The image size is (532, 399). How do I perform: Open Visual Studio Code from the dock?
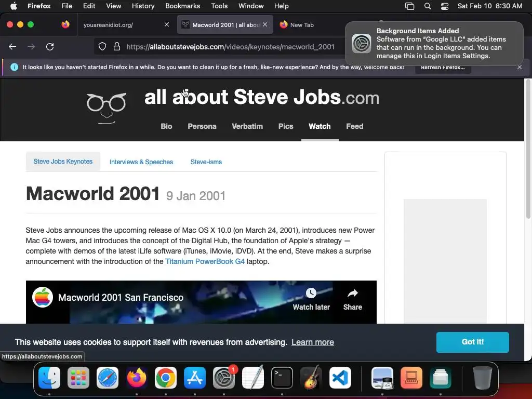[x=340, y=378]
